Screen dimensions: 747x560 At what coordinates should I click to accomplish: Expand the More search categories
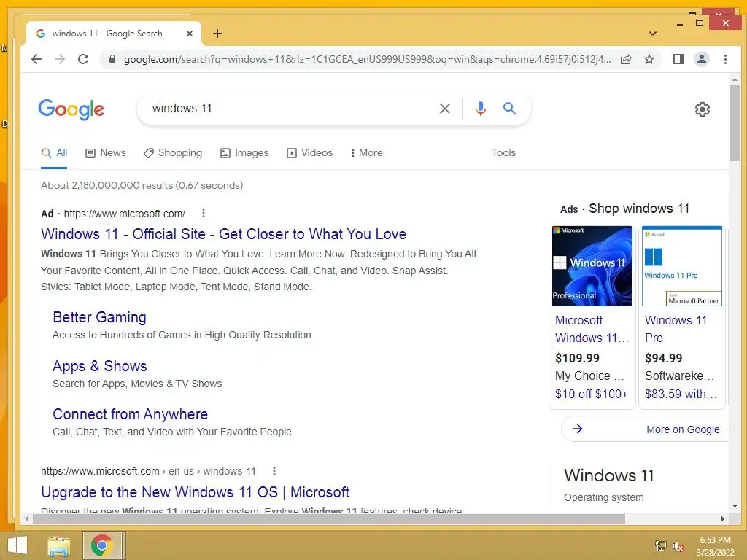(366, 153)
